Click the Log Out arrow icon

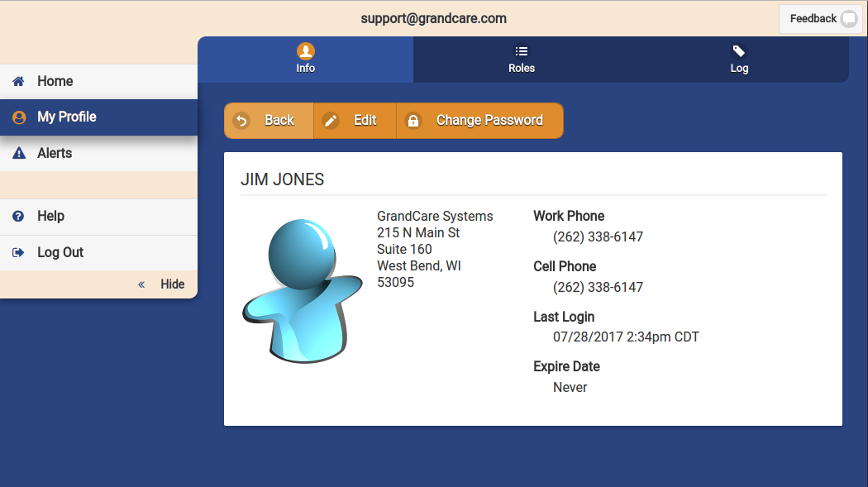pyautogui.click(x=18, y=253)
